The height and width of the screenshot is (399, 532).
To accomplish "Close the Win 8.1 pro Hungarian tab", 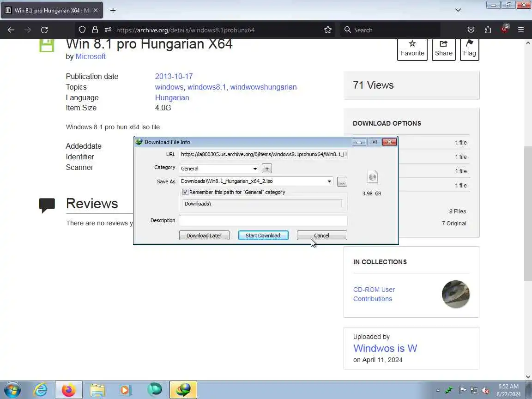I will pyautogui.click(x=96, y=11).
